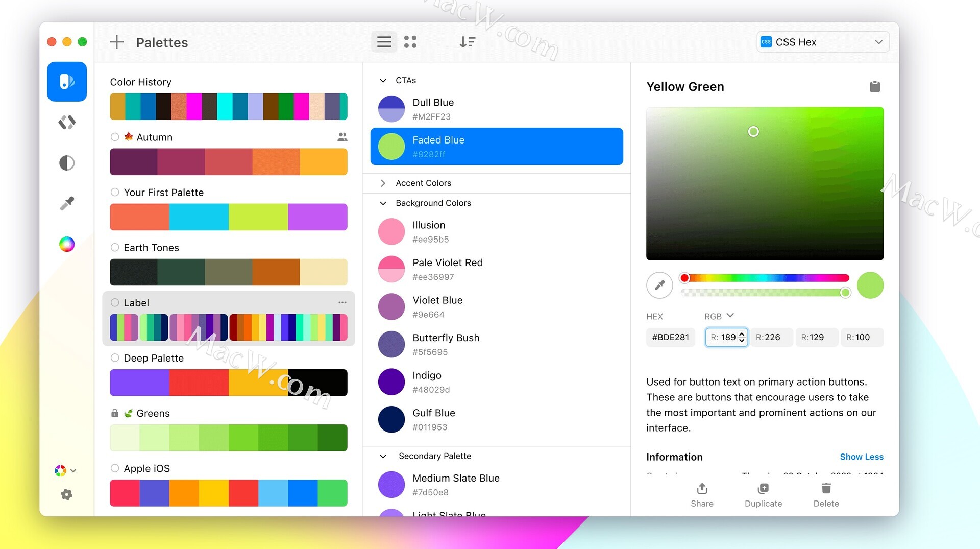Copy Yellow Green color to clipboard
Screen dimensions: 980x549
click(x=874, y=87)
